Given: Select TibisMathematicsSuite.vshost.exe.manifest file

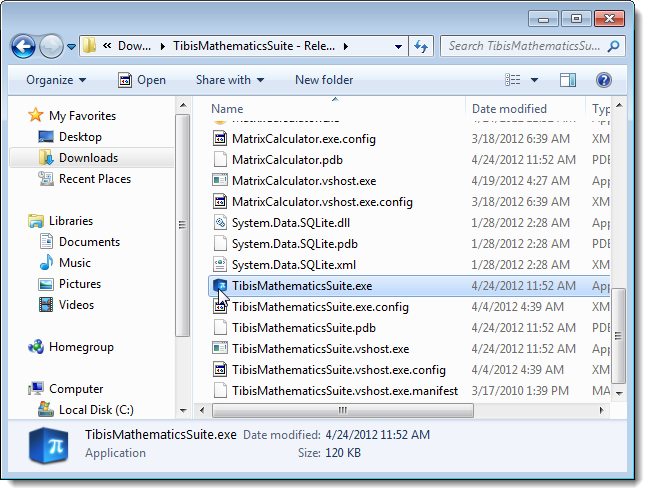Looking at the screenshot, I should 345,391.
